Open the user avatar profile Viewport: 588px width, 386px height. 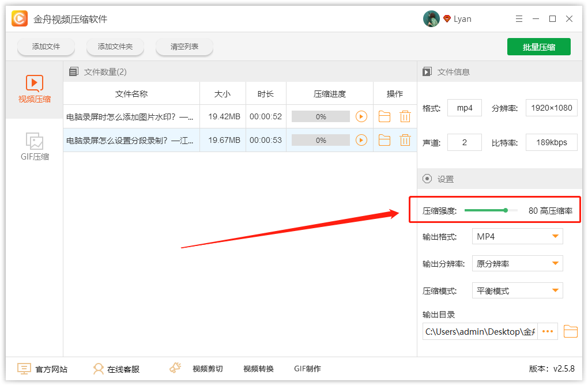[431, 19]
